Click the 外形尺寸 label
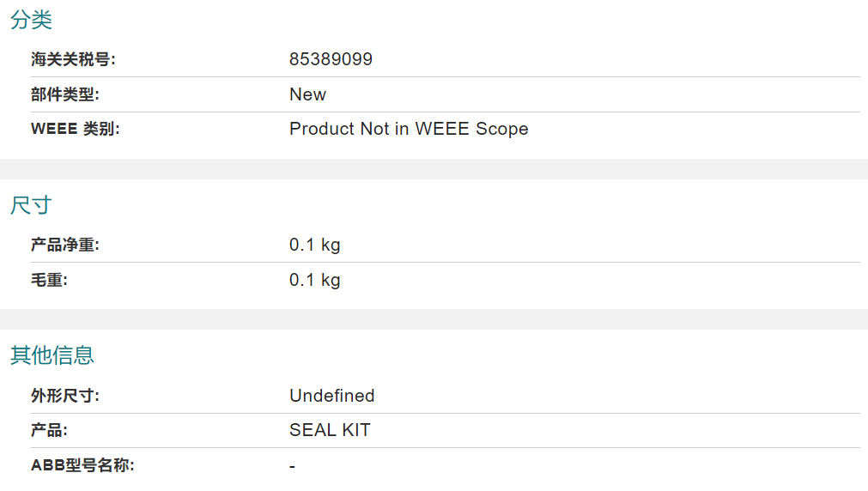868x491 pixels. pos(64,396)
